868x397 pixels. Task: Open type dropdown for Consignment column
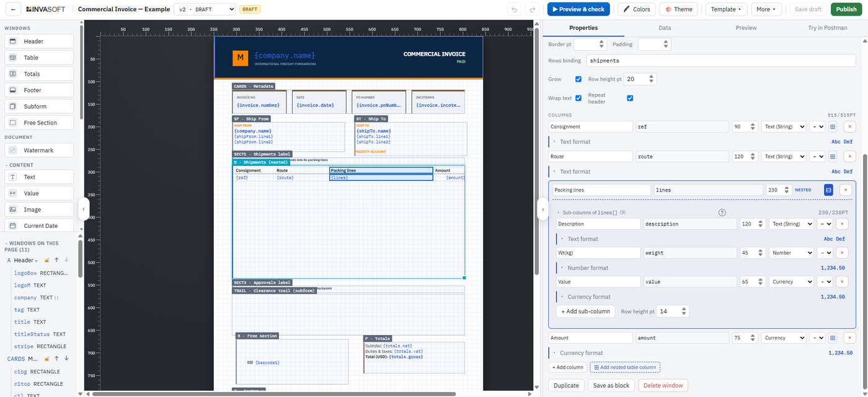pyautogui.click(x=784, y=126)
